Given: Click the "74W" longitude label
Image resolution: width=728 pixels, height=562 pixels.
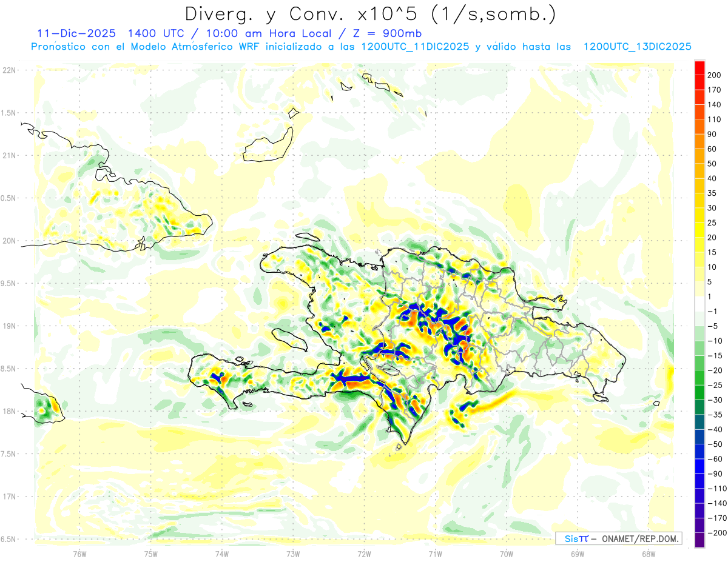Looking at the screenshot, I should pos(222,554).
